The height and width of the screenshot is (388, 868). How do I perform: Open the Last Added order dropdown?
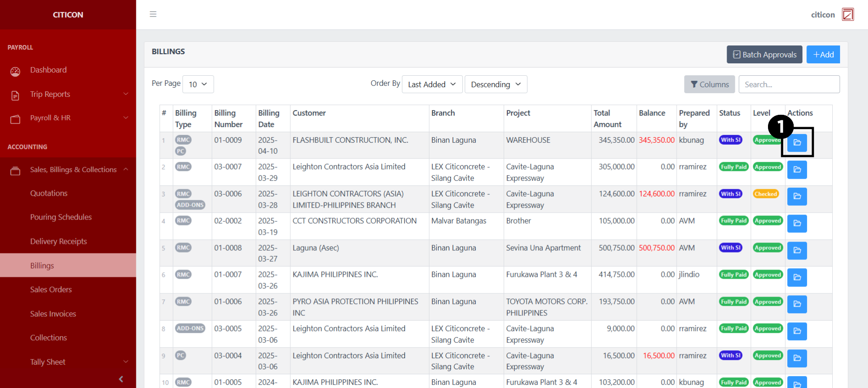(431, 84)
